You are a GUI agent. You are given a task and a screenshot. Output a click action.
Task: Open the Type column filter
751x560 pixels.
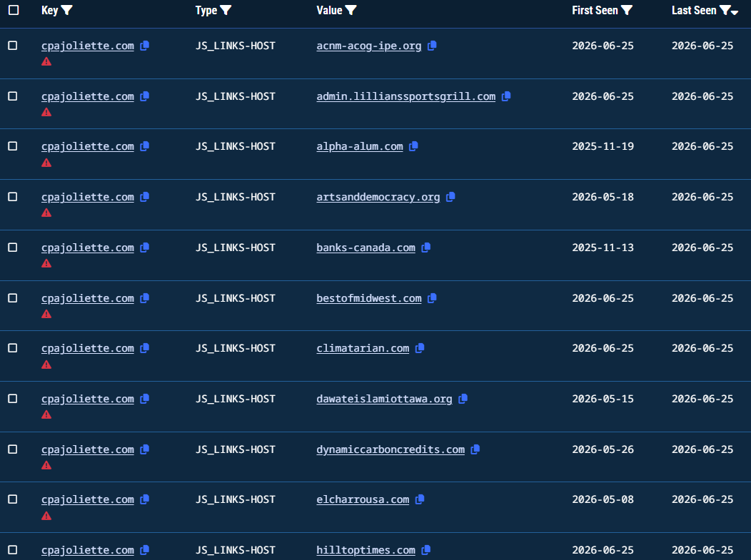[226, 10]
